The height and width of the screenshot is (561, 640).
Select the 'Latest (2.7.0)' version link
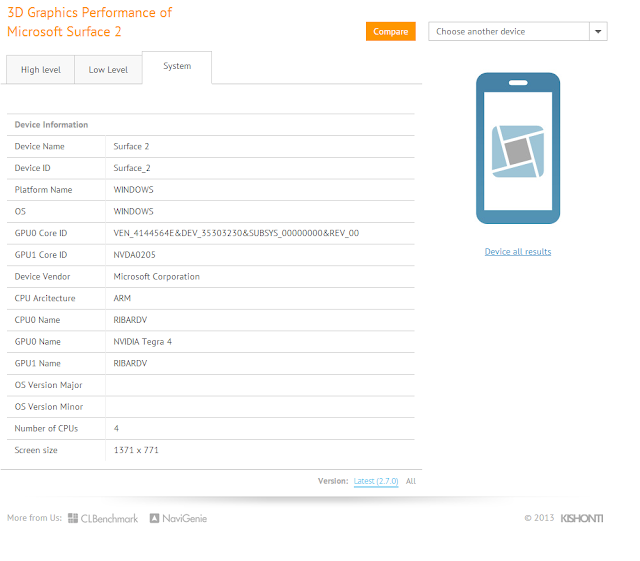(x=376, y=481)
